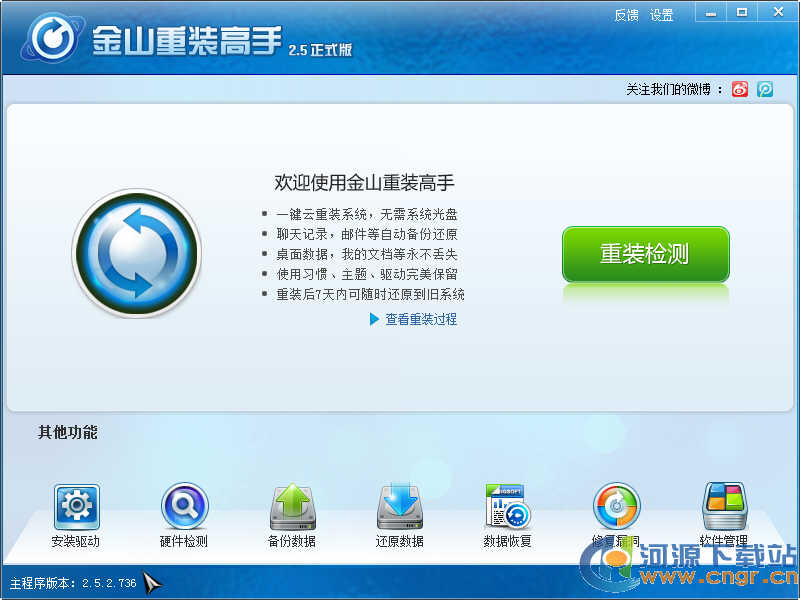Select the 还原数据 restore data icon
800x600 pixels.
pos(400,507)
